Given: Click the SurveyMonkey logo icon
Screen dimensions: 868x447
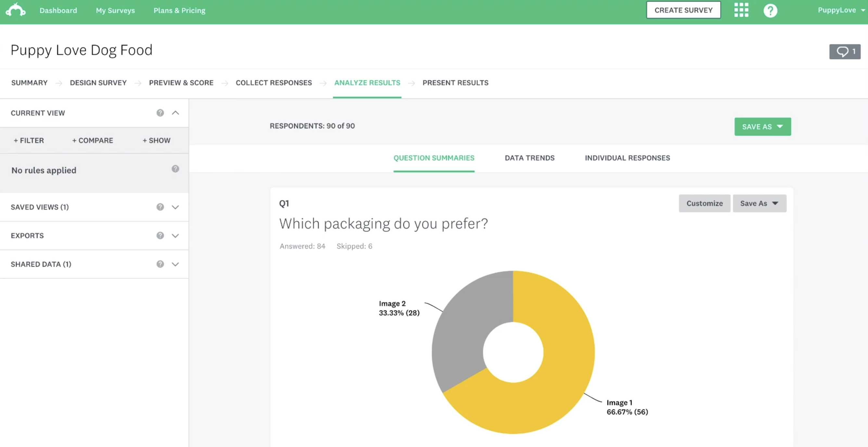Looking at the screenshot, I should click(x=16, y=10).
